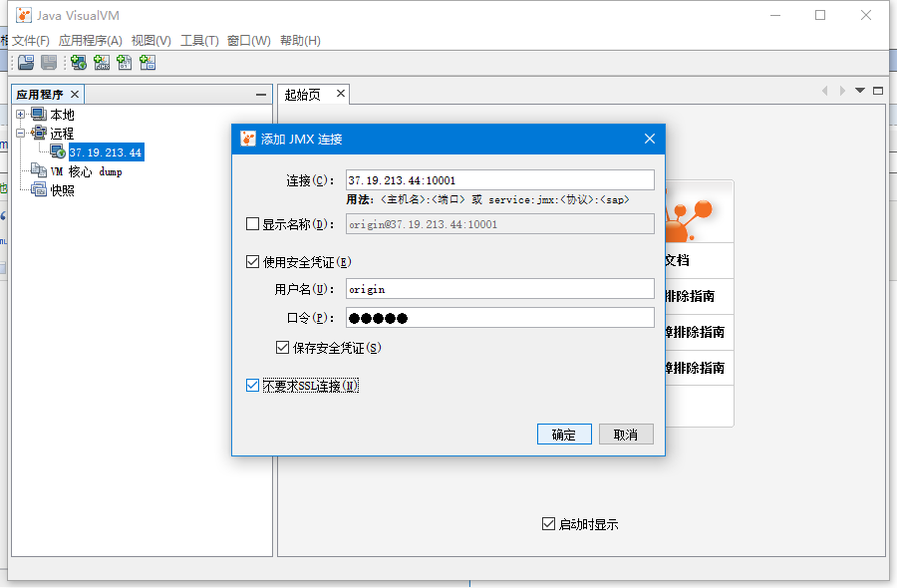This screenshot has height=588, width=897.
Task: Click the 远程 network hosts icon
Action: pyautogui.click(x=39, y=133)
